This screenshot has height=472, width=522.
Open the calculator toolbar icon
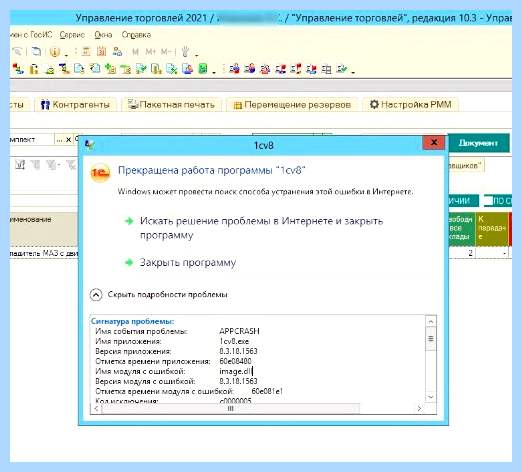point(86,51)
